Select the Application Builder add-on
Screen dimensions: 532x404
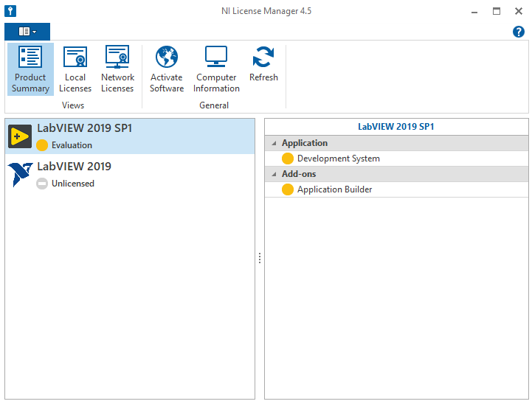click(396, 189)
